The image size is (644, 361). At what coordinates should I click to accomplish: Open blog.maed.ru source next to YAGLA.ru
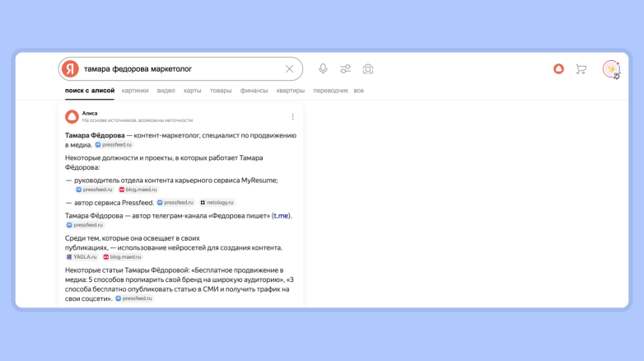tap(122, 257)
